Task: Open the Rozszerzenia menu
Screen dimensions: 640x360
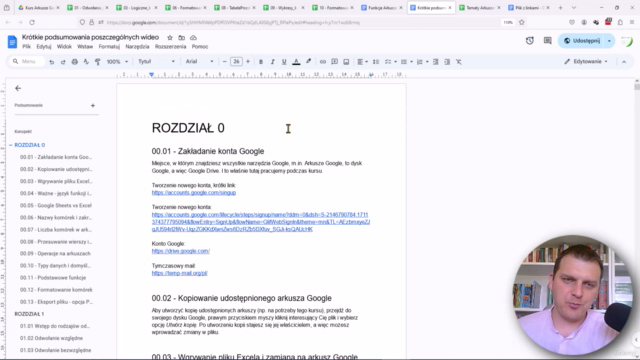Action: [171, 47]
